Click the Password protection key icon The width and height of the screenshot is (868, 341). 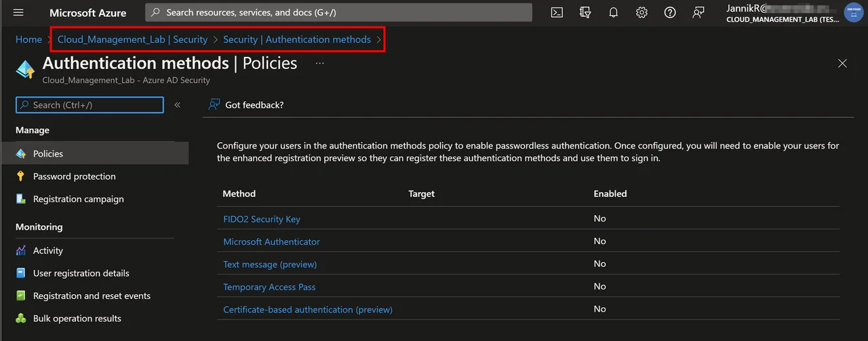[x=21, y=176]
